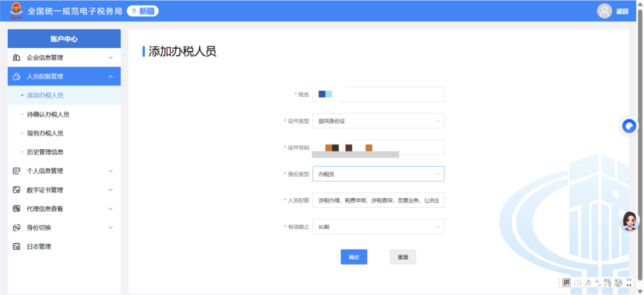Image resolution: width=644 pixels, height=295 pixels.
Task: Click the 账户中心 sidebar header
Action: 64,39
